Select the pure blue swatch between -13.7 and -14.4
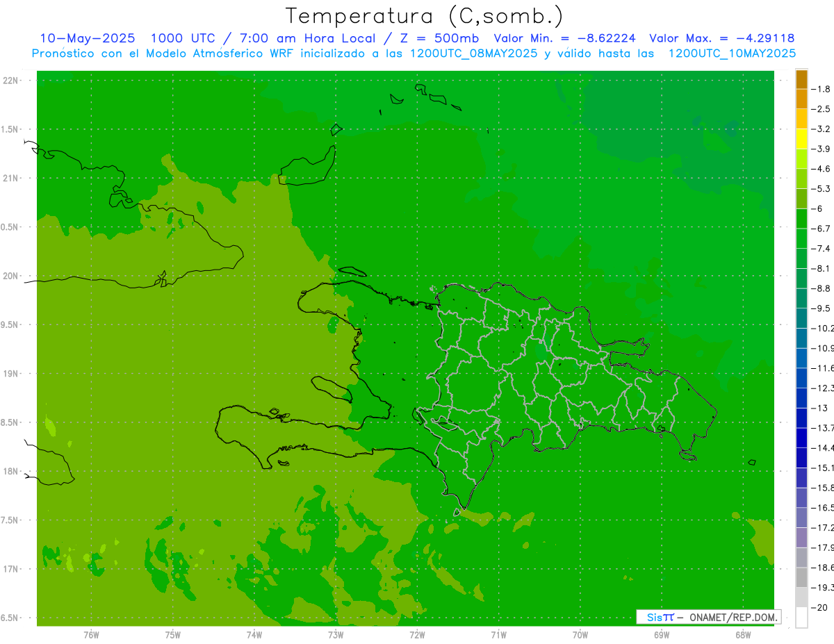This screenshot has height=644, width=834. [x=801, y=438]
